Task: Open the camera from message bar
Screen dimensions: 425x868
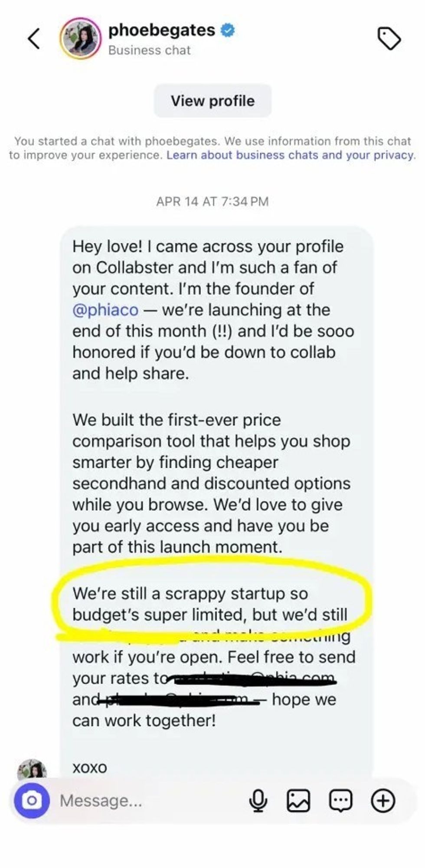Action: click(32, 800)
